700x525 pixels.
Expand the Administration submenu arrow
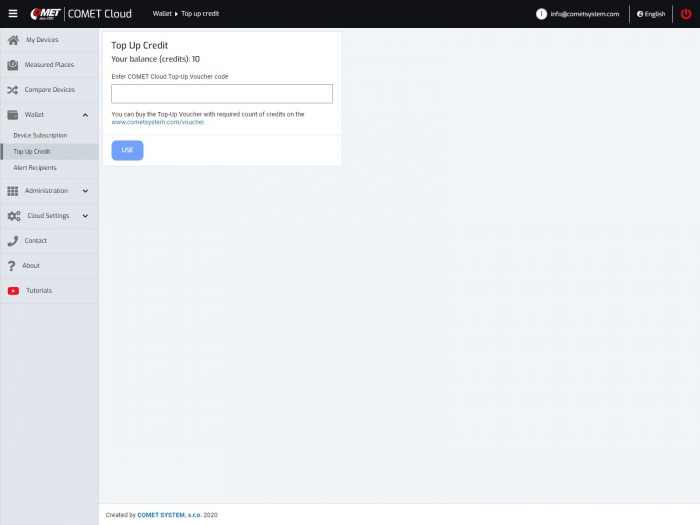(x=85, y=191)
